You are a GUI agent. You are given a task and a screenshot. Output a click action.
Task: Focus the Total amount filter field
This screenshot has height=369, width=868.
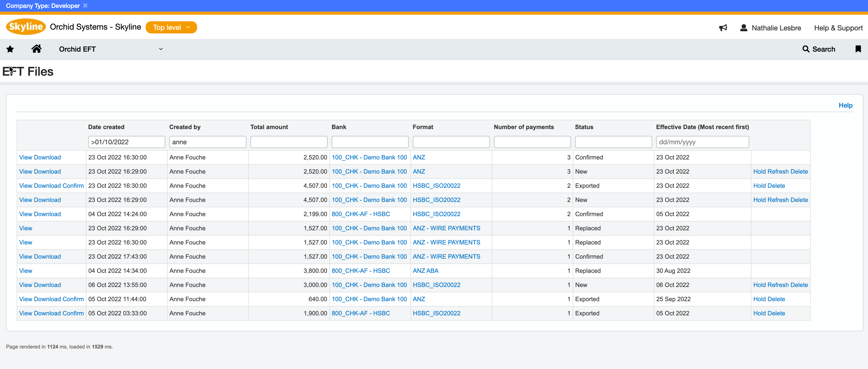(x=289, y=142)
